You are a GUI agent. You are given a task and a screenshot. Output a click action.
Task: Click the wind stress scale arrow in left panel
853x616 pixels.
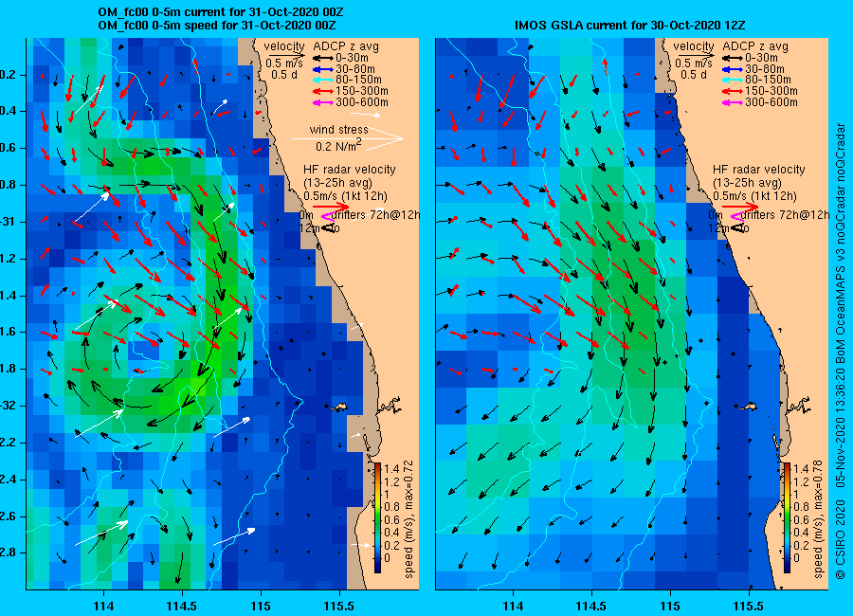tap(348, 138)
